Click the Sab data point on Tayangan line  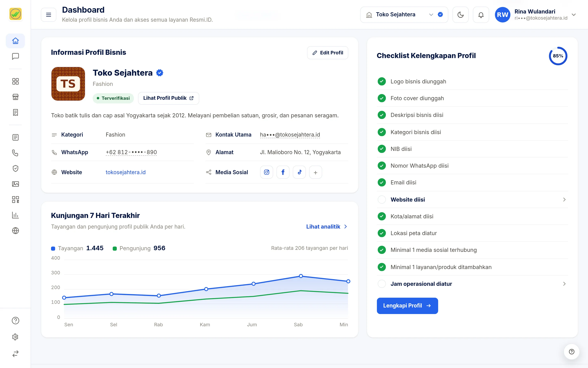point(301,276)
